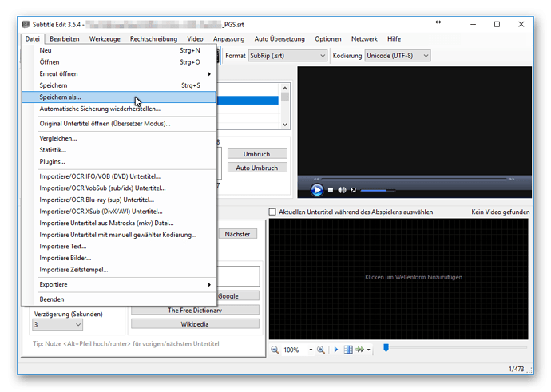Open the Optionen menu
The width and height of the screenshot is (551, 392).
tap(328, 38)
